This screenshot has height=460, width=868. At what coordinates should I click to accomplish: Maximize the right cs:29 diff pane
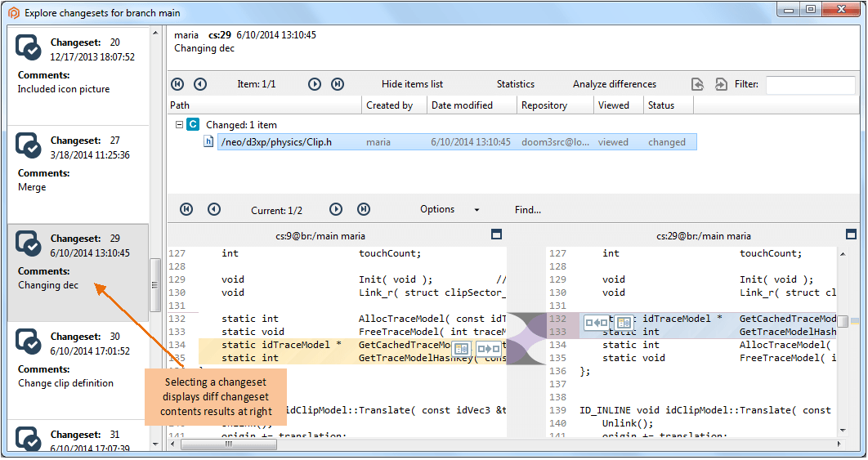pyautogui.click(x=852, y=234)
